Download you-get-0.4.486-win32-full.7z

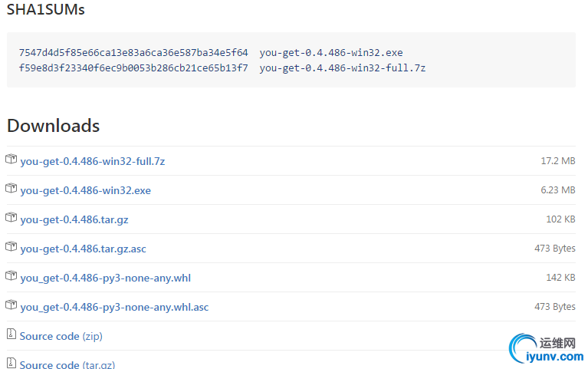[x=92, y=161]
